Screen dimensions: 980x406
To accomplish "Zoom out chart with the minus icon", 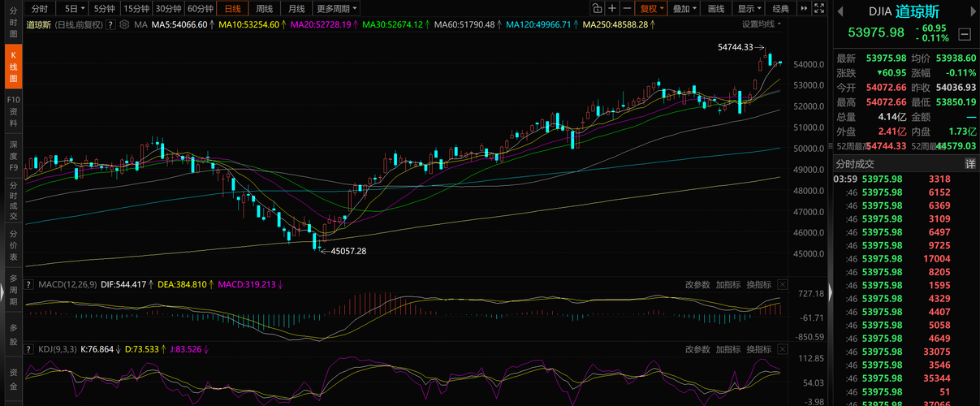I will tap(628, 8).
